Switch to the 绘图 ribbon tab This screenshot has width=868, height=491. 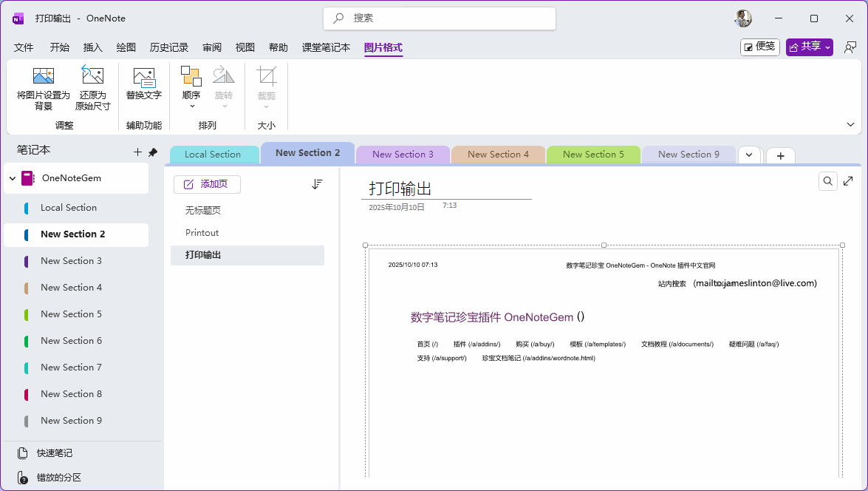(x=126, y=47)
